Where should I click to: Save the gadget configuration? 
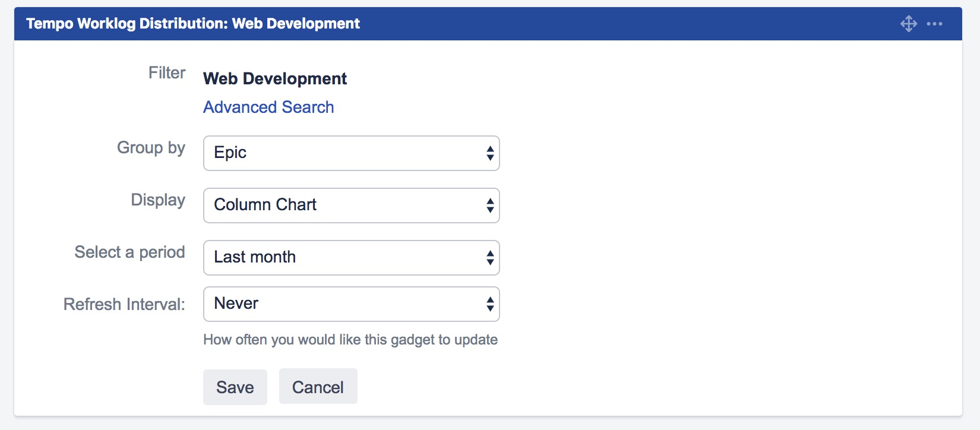235,387
